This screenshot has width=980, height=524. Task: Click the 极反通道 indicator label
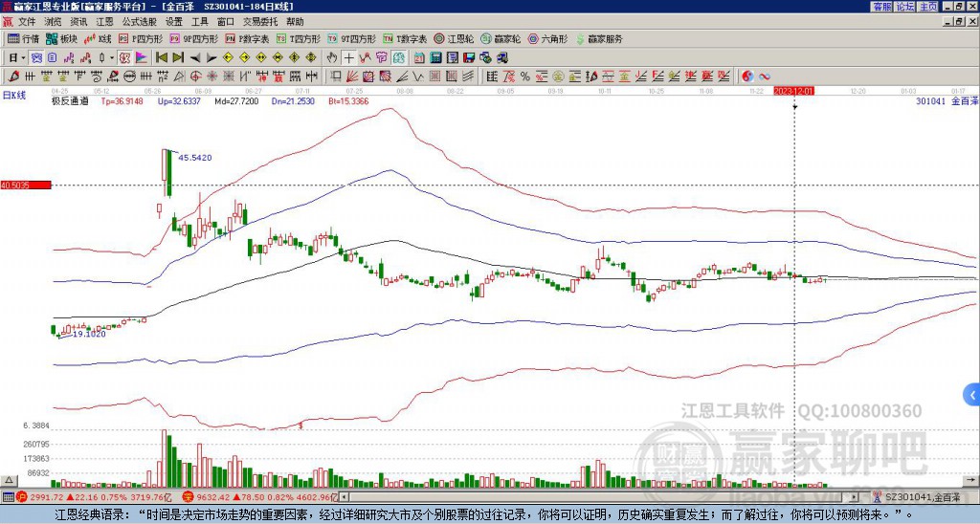pos(70,101)
